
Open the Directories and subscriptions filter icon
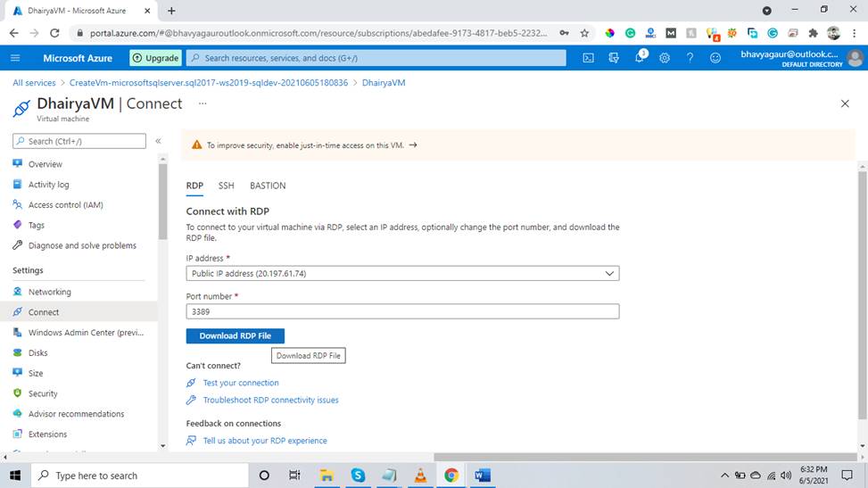614,58
